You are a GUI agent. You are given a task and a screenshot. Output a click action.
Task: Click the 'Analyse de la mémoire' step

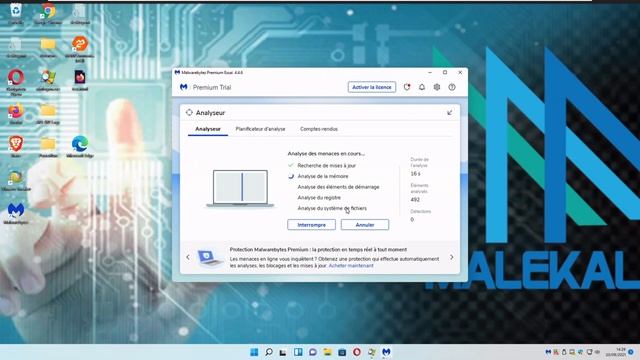(x=323, y=176)
